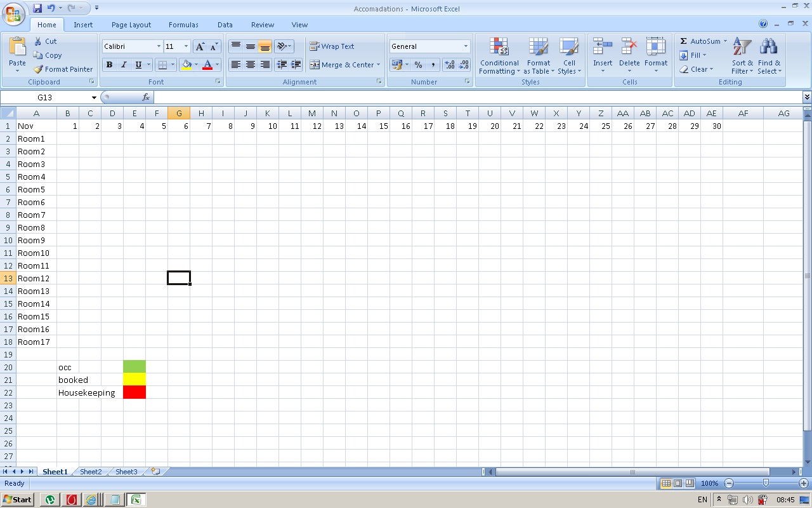Screen dimensions: 812x508
Task: Open the Office Button menu
Action: tap(13, 13)
